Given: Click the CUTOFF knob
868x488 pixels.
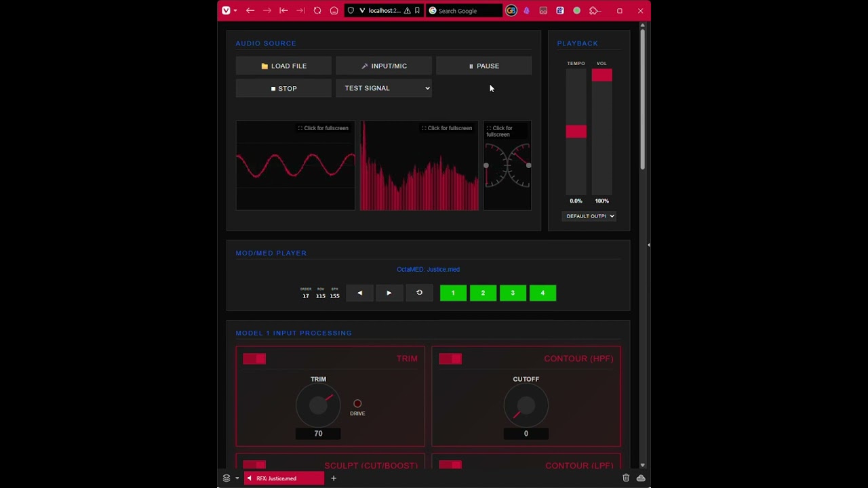Looking at the screenshot, I should 526,406.
